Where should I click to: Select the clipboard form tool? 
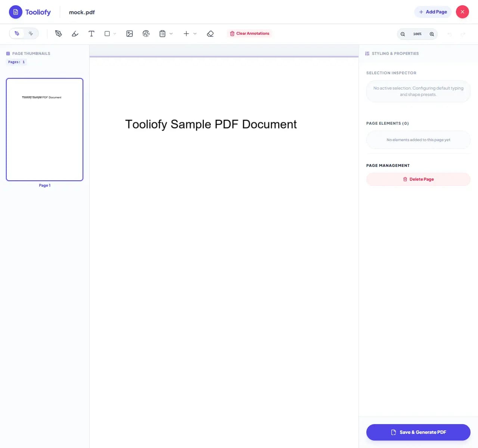[x=162, y=34]
